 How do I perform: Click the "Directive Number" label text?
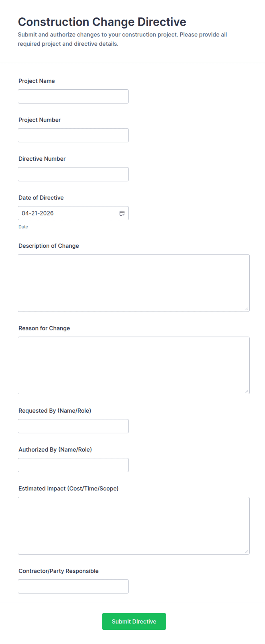(x=42, y=159)
